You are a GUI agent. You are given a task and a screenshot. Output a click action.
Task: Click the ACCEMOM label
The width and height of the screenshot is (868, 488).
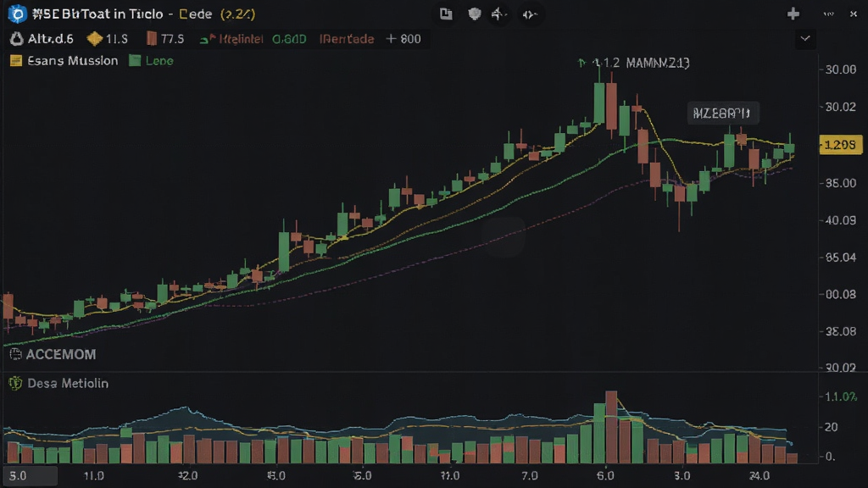point(61,354)
